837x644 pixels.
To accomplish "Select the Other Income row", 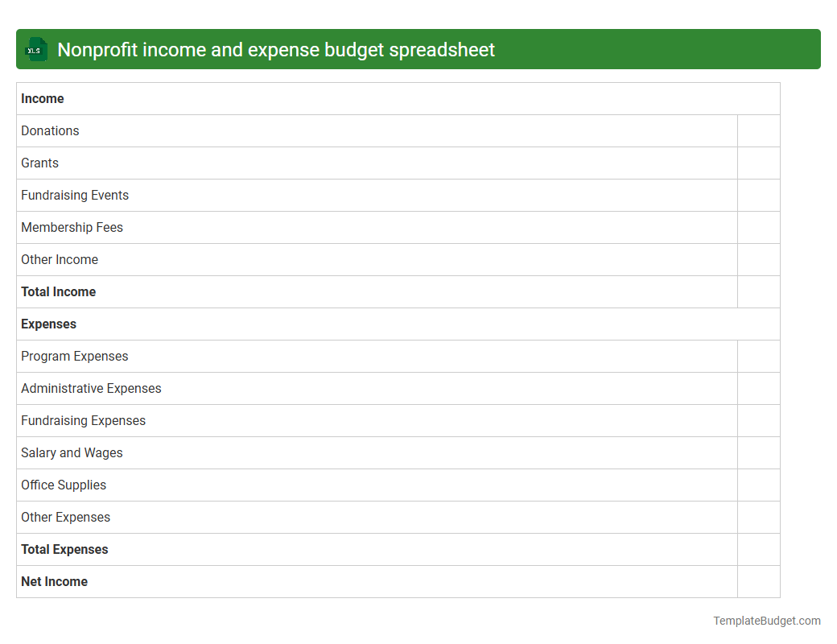I will click(x=60, y=259).
